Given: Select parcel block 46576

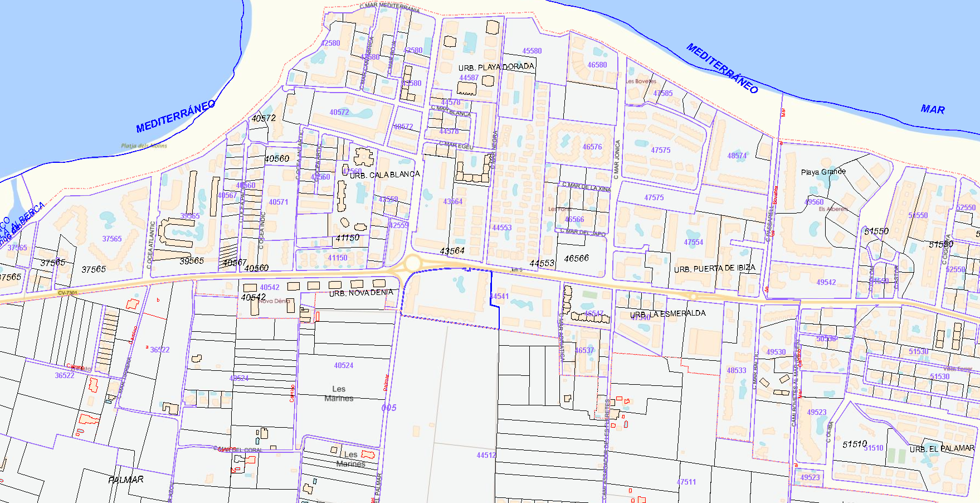Looking at the screenshot, I should [x=592, y=147].
